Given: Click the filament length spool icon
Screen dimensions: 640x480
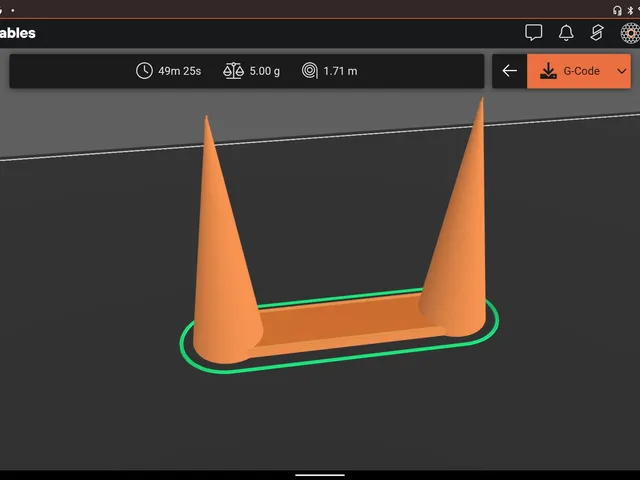Looking at the screenshot, I should (310, 71).
